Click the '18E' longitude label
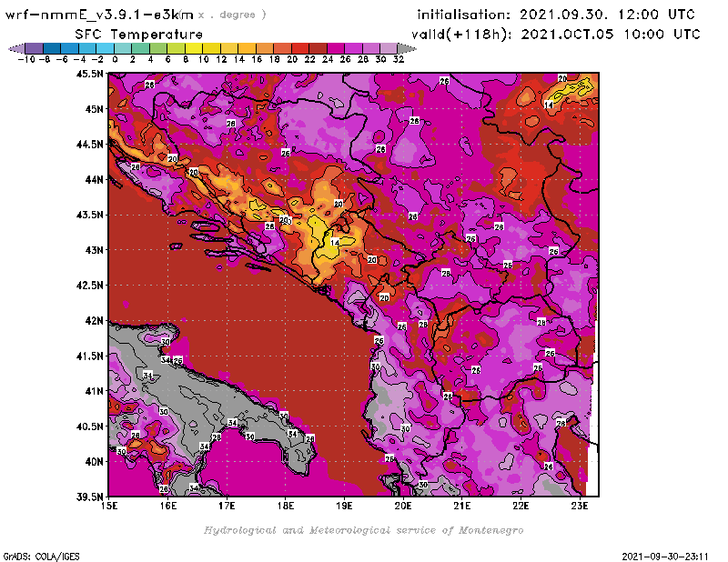Screen dimensions: 728x562 tap(286, 506)
